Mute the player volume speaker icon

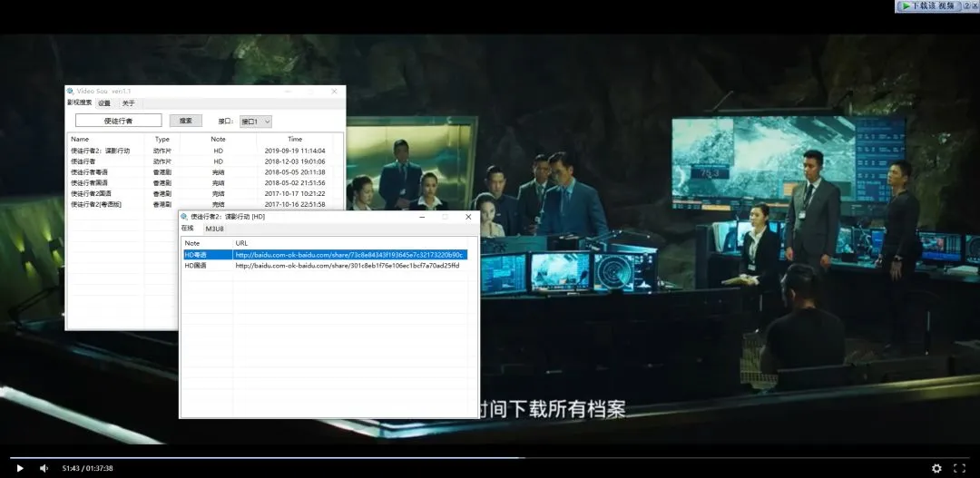point(44,468)
